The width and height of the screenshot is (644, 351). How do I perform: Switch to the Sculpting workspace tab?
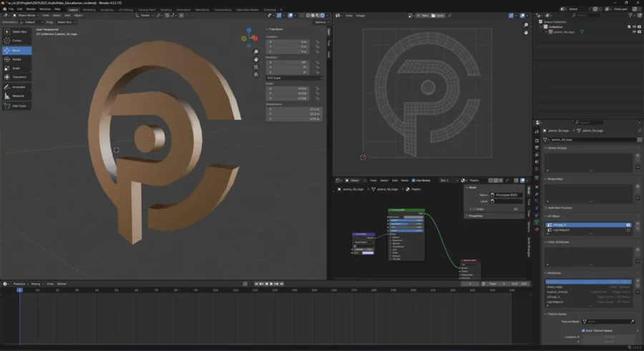[x=106, y=9]
